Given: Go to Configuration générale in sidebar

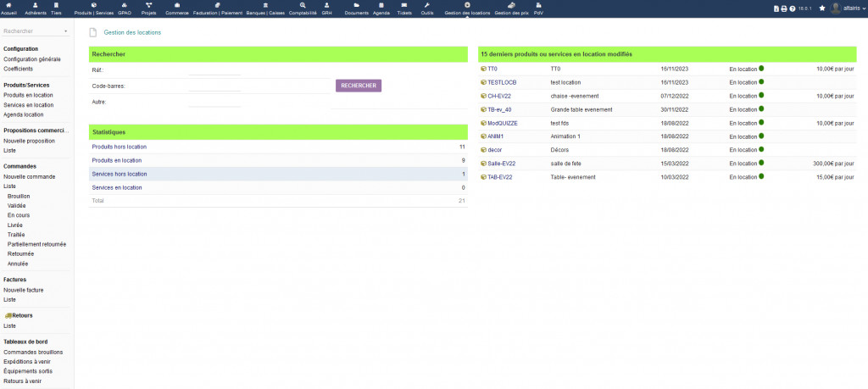Looking at the screenshot, I should pyautogui.click(x=32, y=59).
